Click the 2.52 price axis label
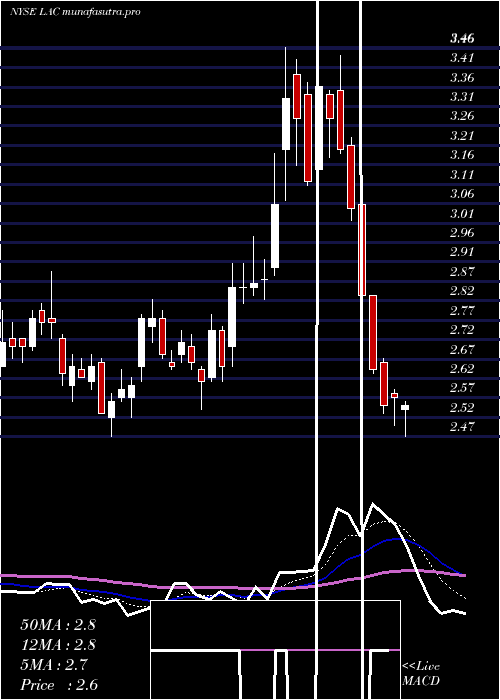 tap(462, 408)
